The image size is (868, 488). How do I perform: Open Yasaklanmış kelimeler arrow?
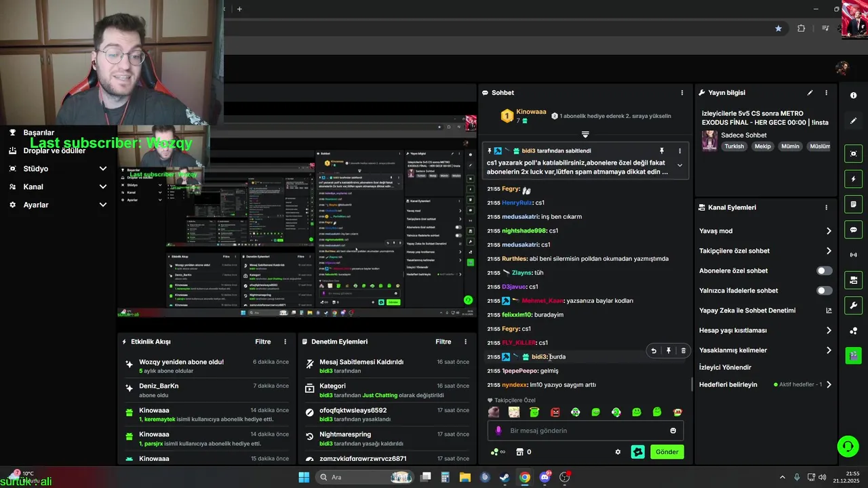point(829,350)
